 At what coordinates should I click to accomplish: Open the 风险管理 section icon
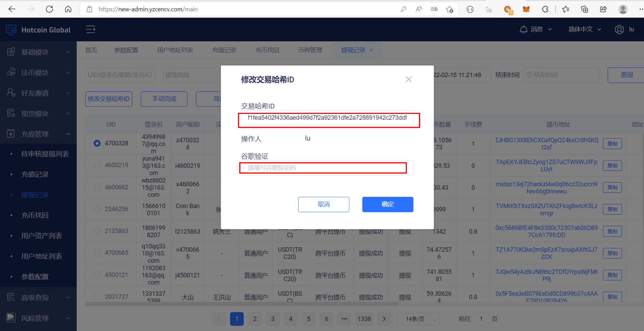point(11,318)
